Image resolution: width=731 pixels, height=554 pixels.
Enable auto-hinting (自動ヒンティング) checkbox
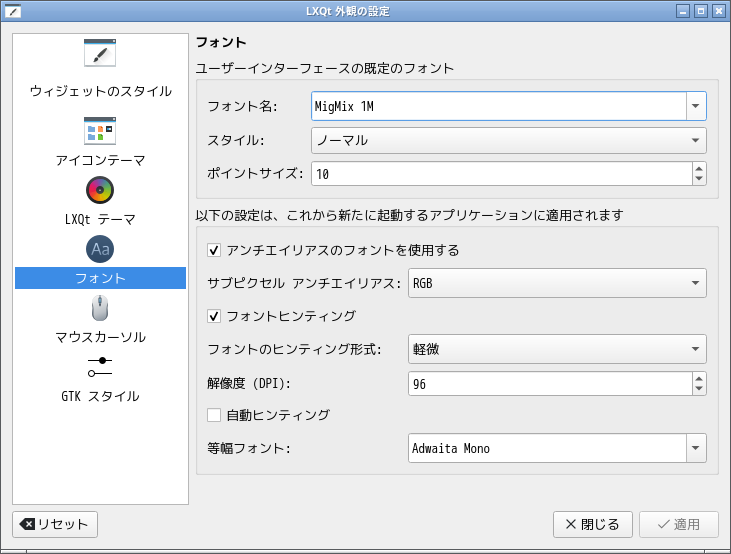click(x=214, y=414)
